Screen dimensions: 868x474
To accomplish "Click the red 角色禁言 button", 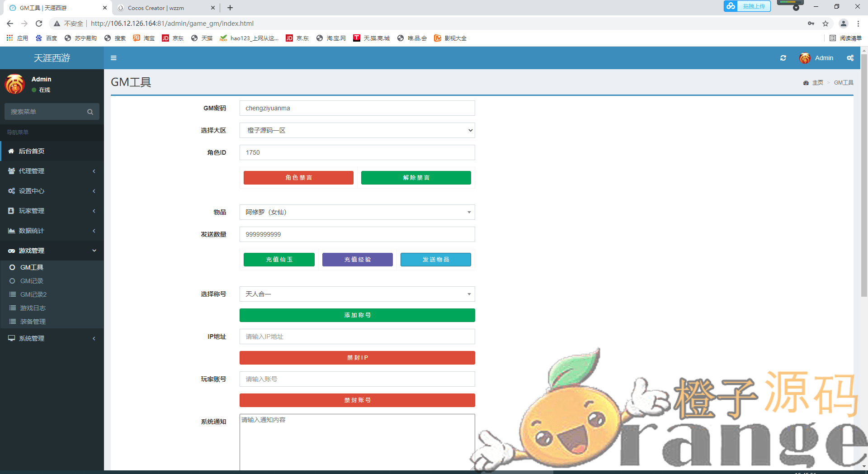I will (298, 178).
